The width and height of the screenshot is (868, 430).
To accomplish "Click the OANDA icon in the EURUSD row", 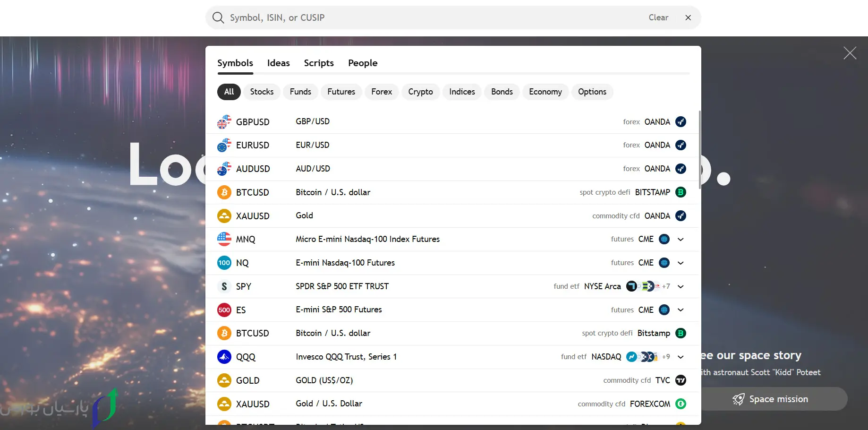I will pyautogui.click(x=681, y=145).
